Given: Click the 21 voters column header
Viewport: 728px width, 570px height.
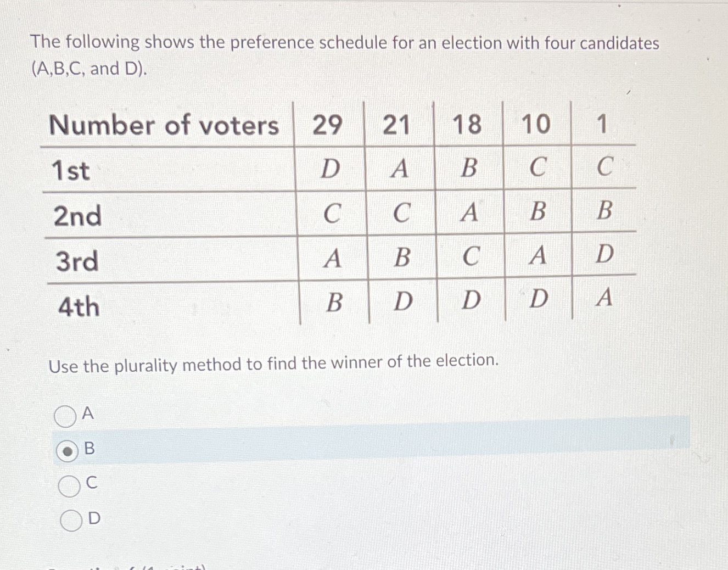Looking at the screenshot, I should (x=396, y=124).
